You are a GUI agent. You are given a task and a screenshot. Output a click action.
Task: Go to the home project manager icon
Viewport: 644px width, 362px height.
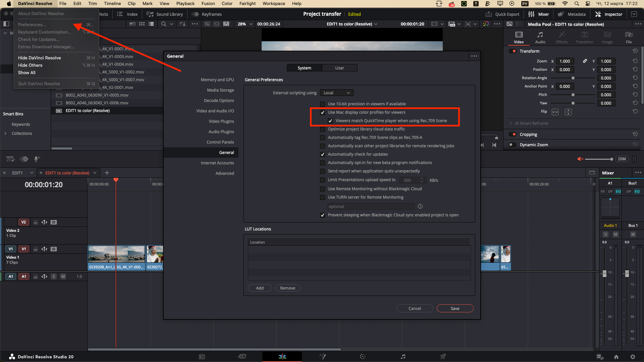[x=616, y=357]
